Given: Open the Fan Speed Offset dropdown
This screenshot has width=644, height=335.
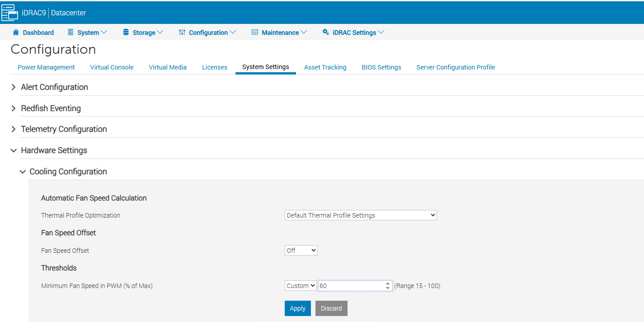Looking at the screenshot, I should coord(301,251).
